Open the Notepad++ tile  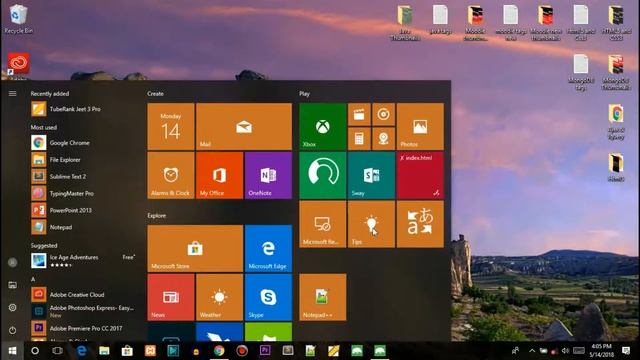pos(322,297)
